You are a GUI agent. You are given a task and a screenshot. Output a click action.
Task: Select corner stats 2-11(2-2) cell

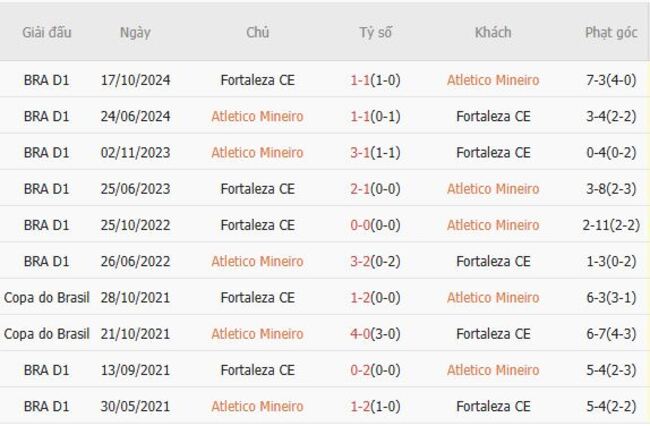(x=611, y=225)
